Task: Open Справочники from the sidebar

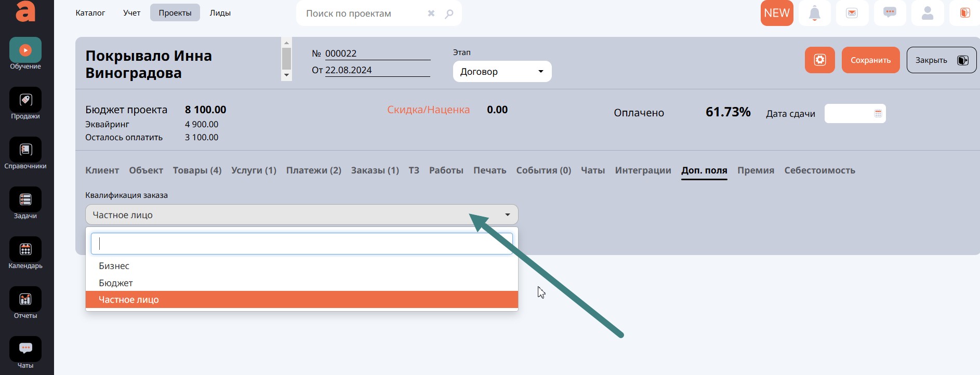Action: click(25, 150)
